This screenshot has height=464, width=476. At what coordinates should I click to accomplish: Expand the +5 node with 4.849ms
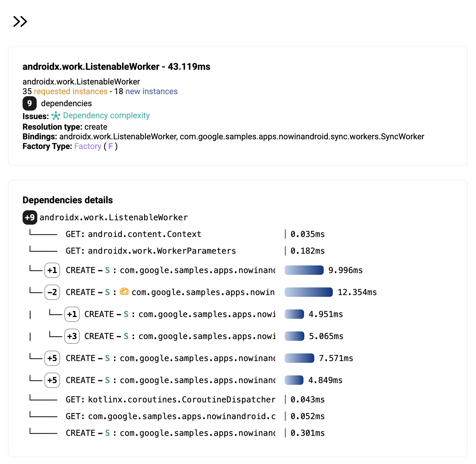pos(52,380)
